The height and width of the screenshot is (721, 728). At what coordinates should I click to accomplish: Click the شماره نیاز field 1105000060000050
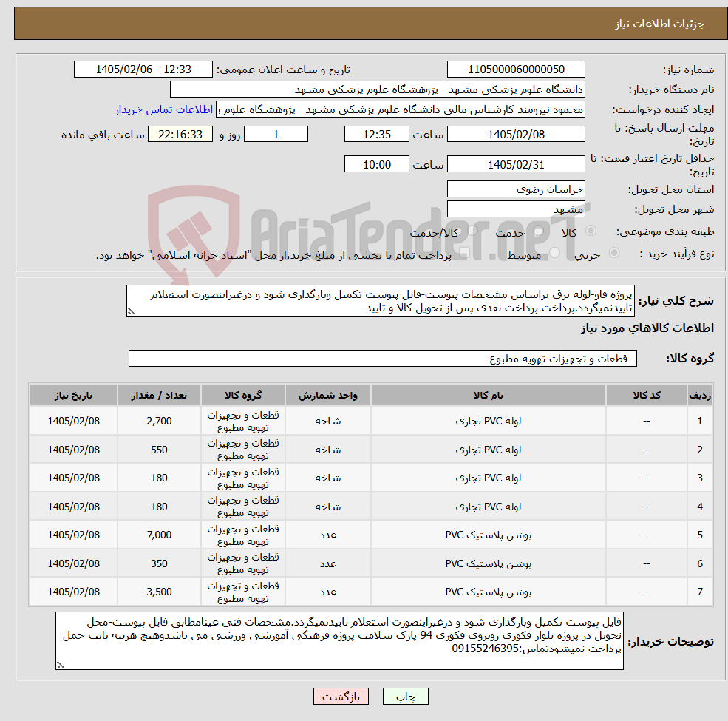[x=516, y=70]
